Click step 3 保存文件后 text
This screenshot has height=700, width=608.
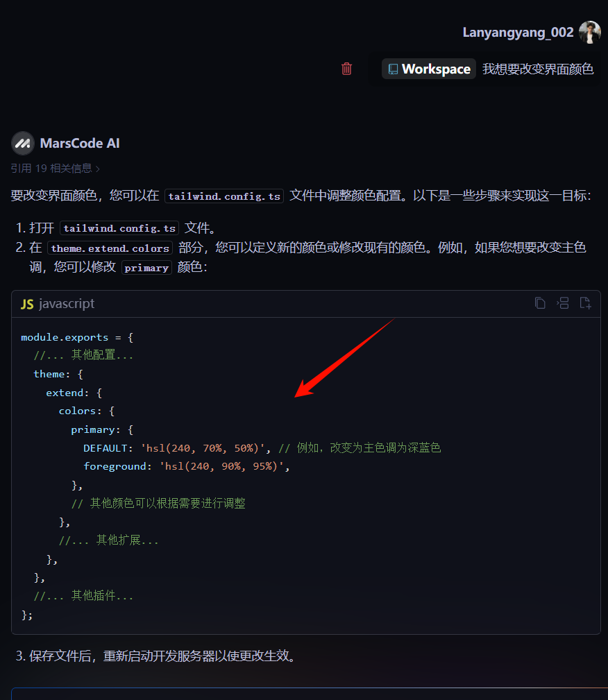[156, 656]
